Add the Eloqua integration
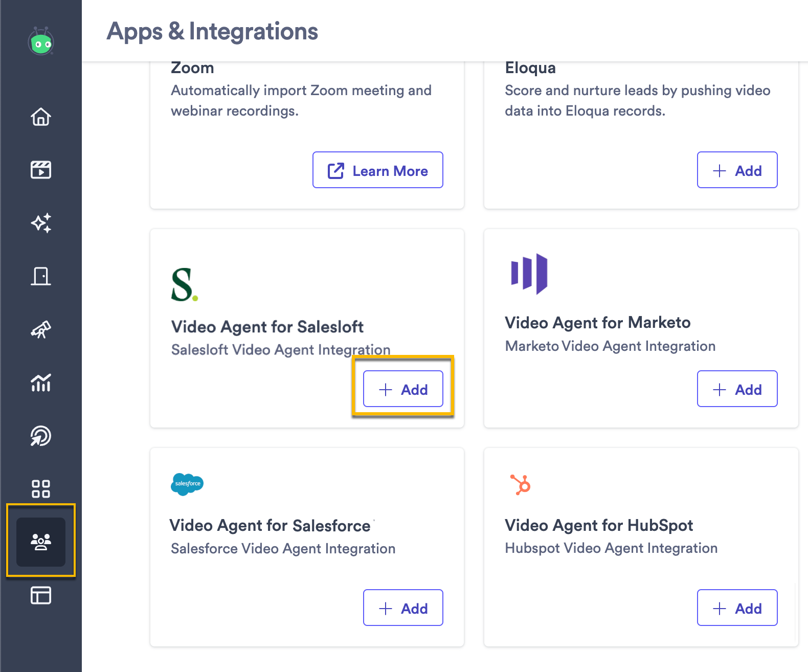Viewport: 808px width, 672px height. pyautogui.click(x=737, y=170)
